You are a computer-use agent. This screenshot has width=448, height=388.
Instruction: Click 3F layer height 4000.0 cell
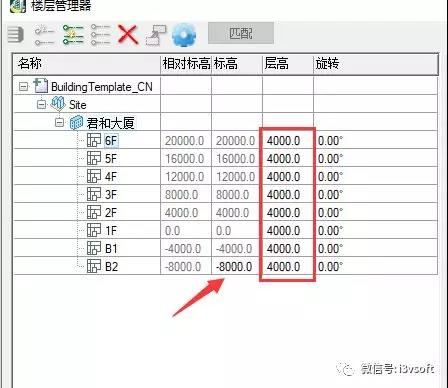point(288,195)
